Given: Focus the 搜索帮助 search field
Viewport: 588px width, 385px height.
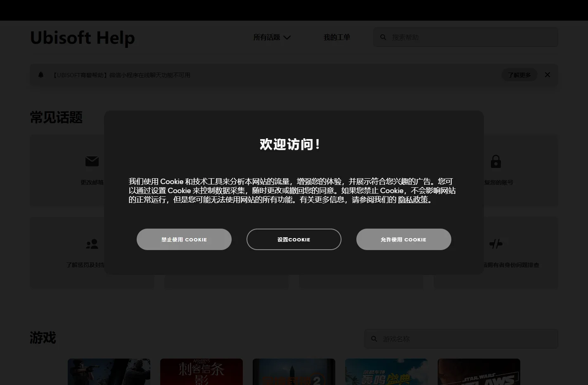Looking at the screenshot, I should coord(465,37).
